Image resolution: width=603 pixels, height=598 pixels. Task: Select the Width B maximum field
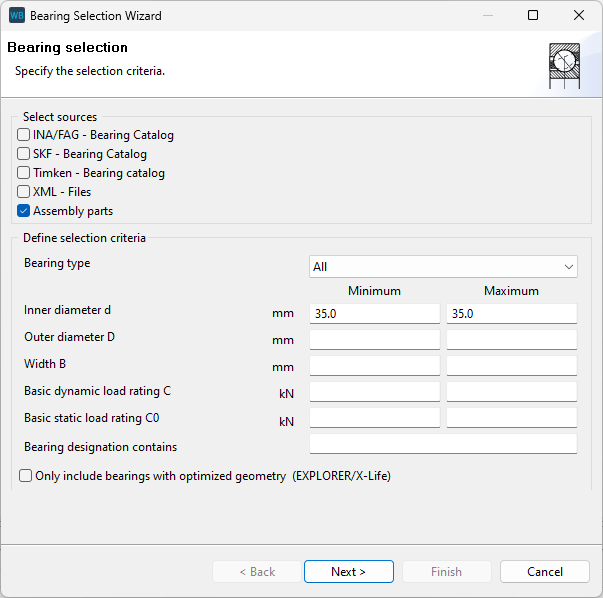point(511,366)
